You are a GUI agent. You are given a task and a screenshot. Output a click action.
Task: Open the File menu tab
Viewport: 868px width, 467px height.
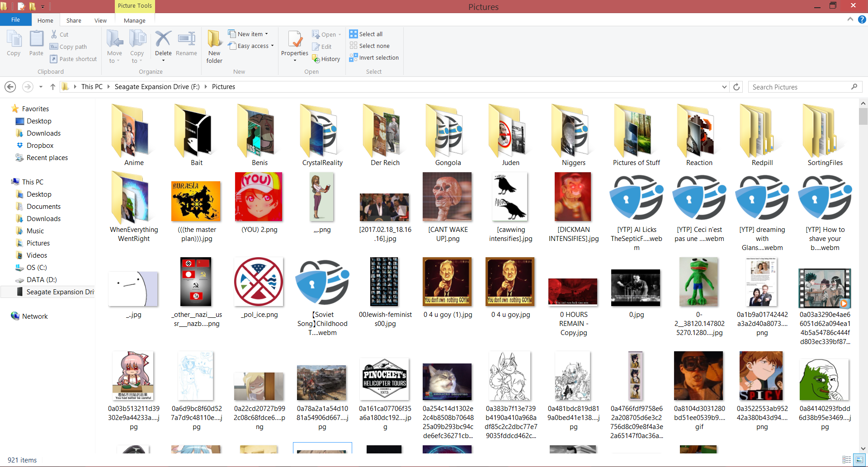click(x=15, y=20)
